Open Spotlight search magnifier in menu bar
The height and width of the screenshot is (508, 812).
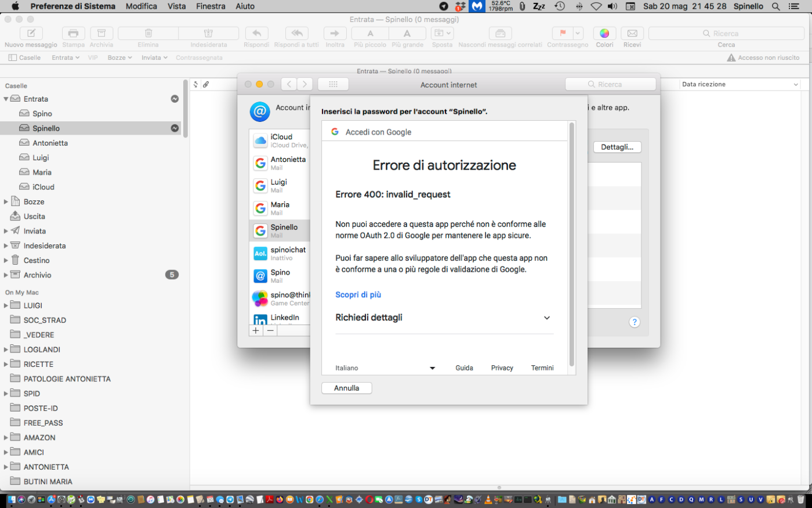tap(775, 6)
